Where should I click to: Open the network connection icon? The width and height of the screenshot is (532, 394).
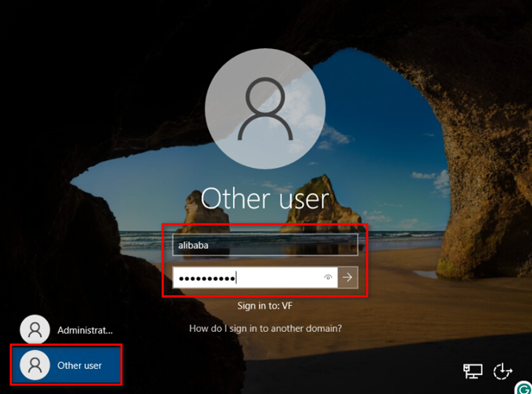click(x=473, y=370)
